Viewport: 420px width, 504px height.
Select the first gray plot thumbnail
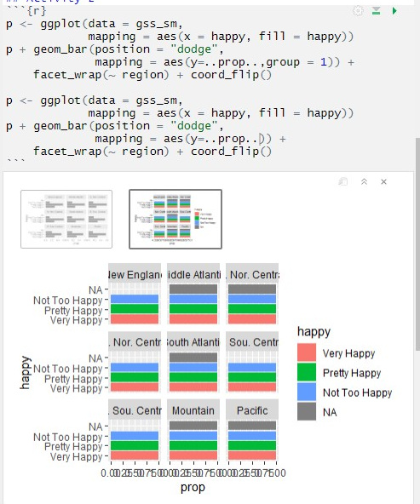point(66,219)
